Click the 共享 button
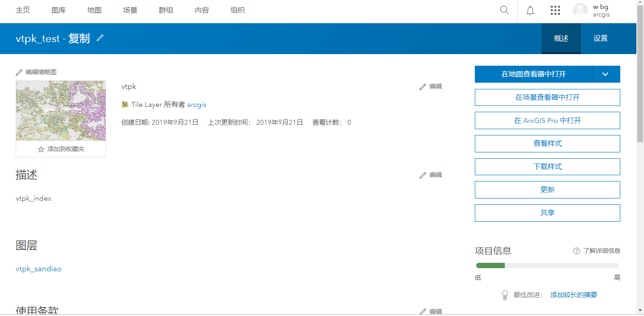644x316 pixels. tap(547, 213)
